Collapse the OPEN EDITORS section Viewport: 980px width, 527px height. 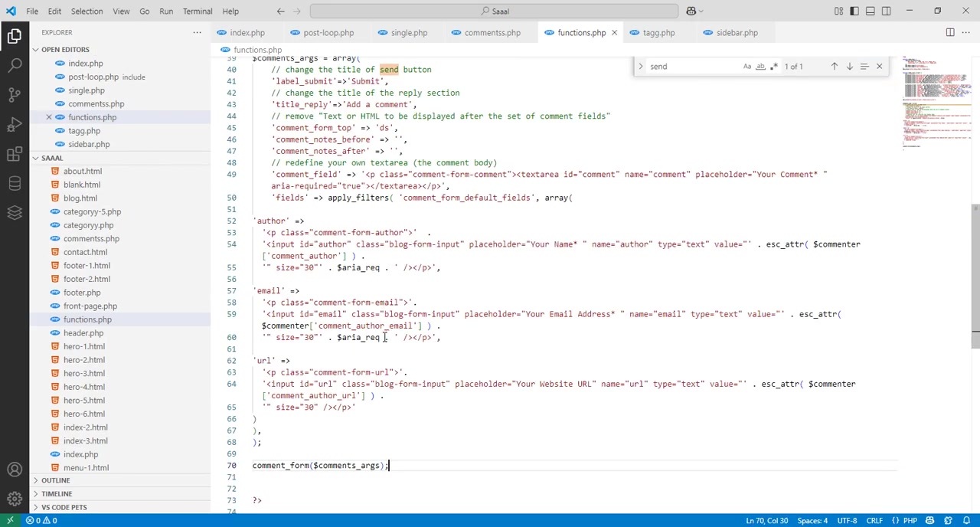click(x=65, y=50)
